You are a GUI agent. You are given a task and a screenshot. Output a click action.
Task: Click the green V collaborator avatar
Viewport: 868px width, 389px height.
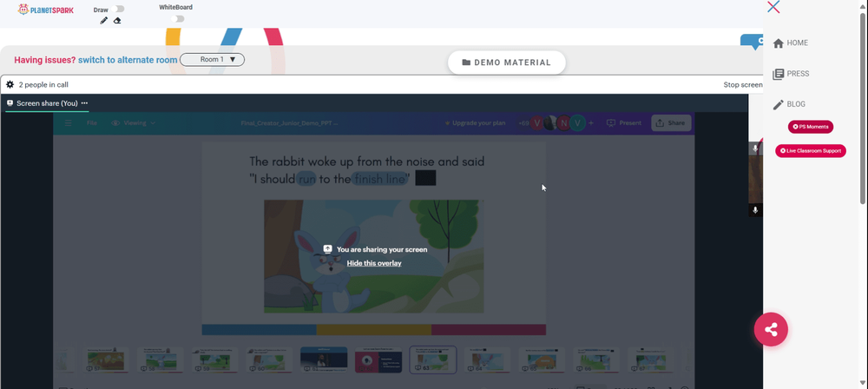pos(577,123)
